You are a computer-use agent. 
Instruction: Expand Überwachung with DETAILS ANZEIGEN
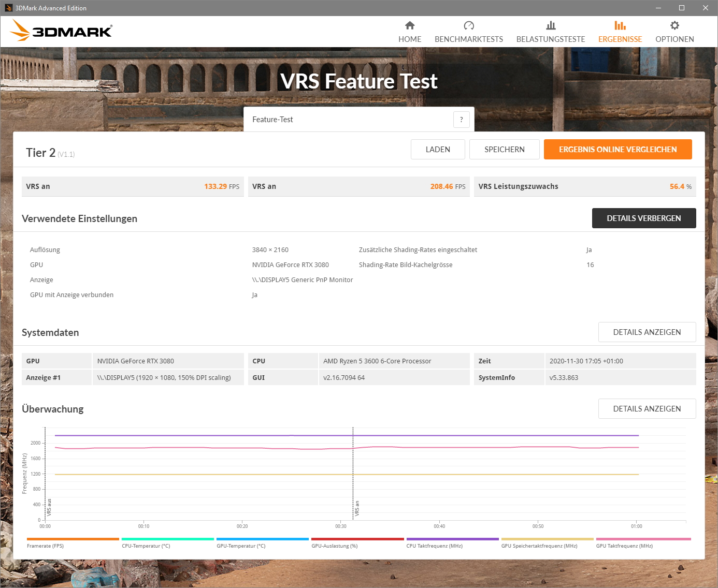[x=647, y=409]
